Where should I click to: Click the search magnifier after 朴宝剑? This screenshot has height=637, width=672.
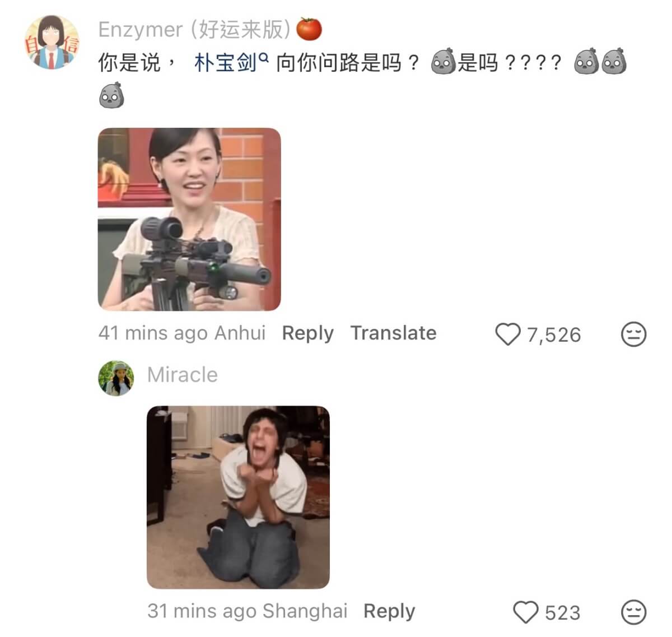[x=264, y=56]
